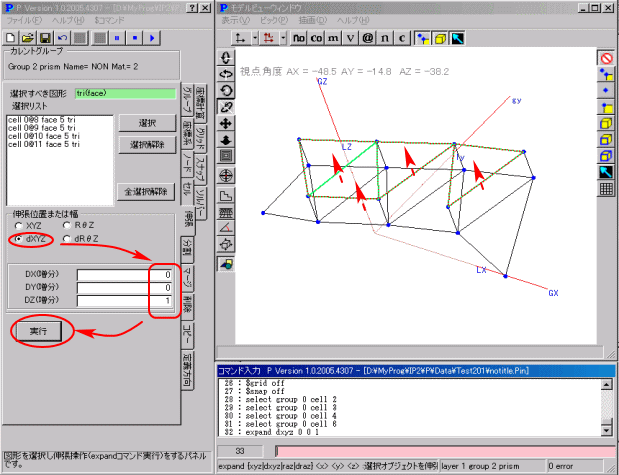The width and height of the screenshot is (619, 475).
Task: Toggle the 'v' label display button
Action: coord(350,38)
